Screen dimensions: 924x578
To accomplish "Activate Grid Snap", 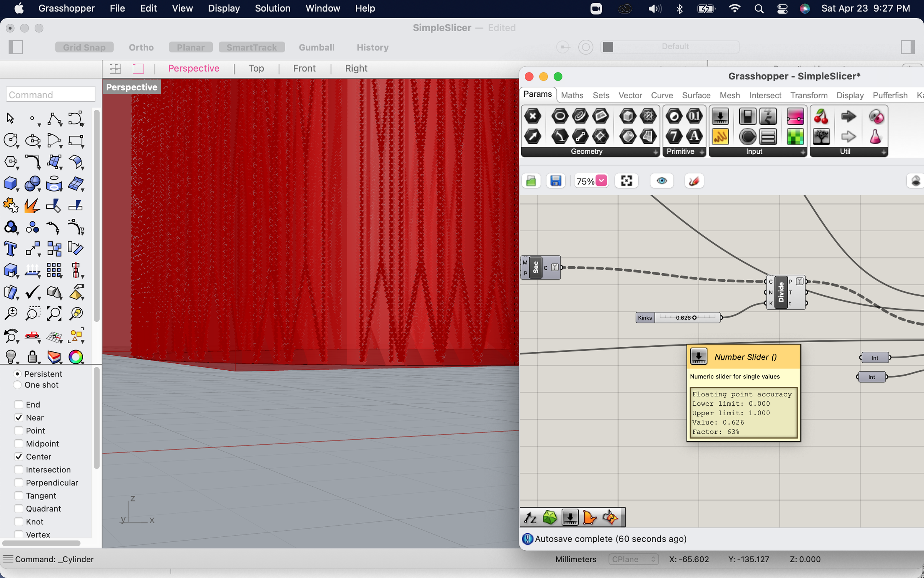I will (84, 47).
